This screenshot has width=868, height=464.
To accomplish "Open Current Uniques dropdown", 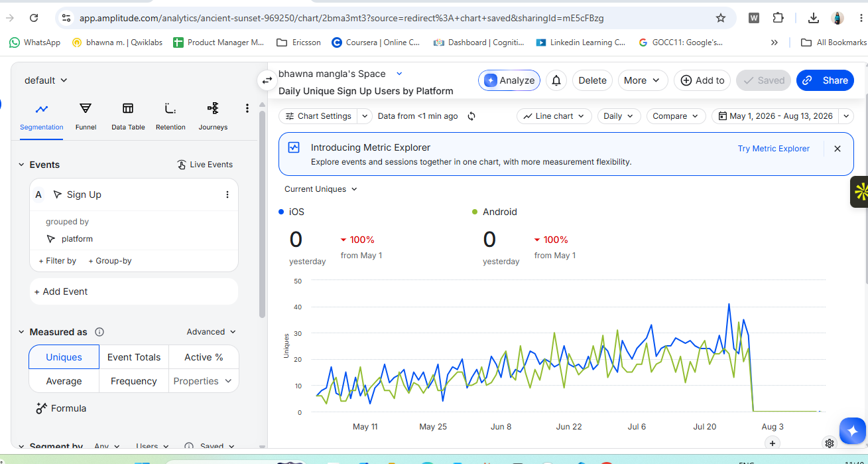I will tap(321, 189).
